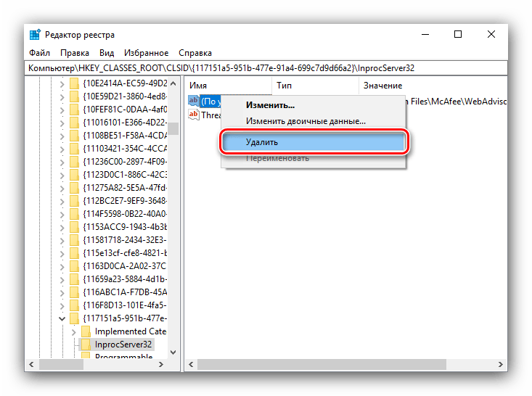The width and height of the screenshot is (532, 396).
Task: Click folder icon of {11275A82-5E5A-47fd key
Action: coord(74,188)
